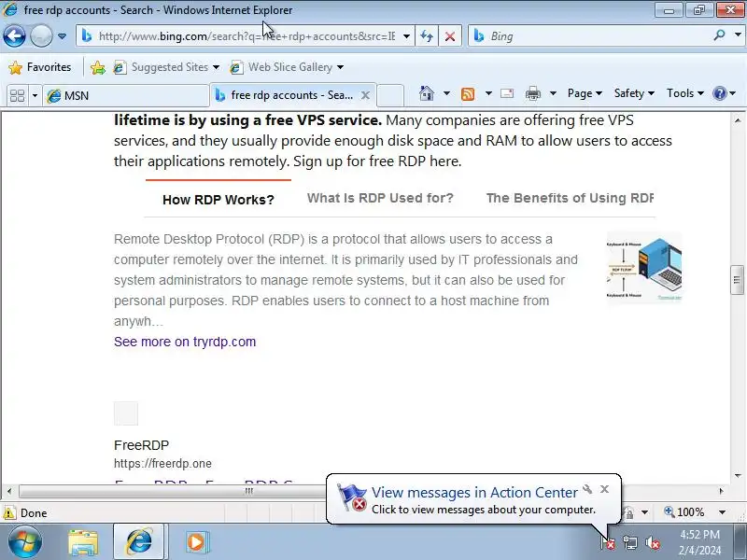Click the Home page icon
747x560 pixels.
click(427, 93)
